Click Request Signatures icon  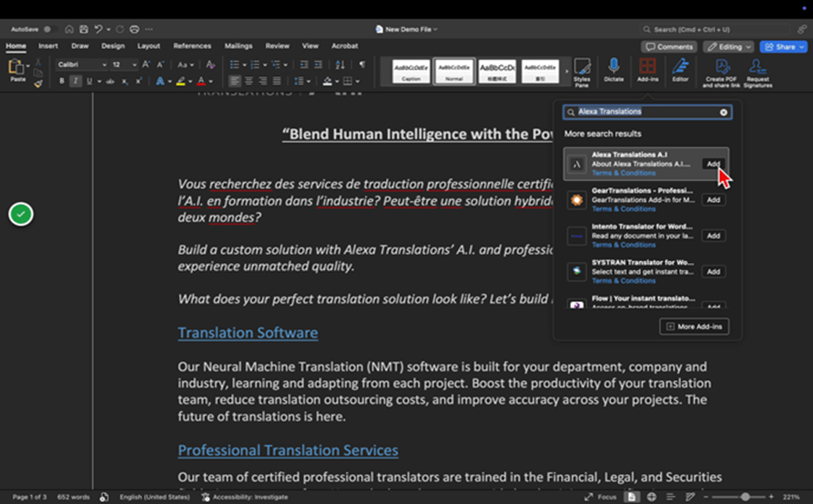(757, 73)
